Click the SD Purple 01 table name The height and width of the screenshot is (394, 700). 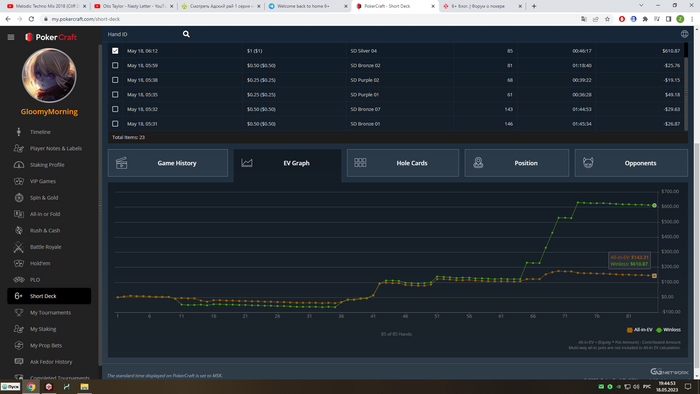pyautogui.click(x=365, y=95)
